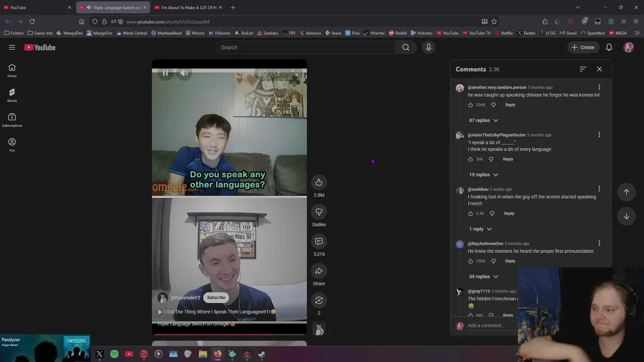
Task: Open the menu for @AsterTheEnbyPlagueDoctor comment
Action: click(599, 135)
